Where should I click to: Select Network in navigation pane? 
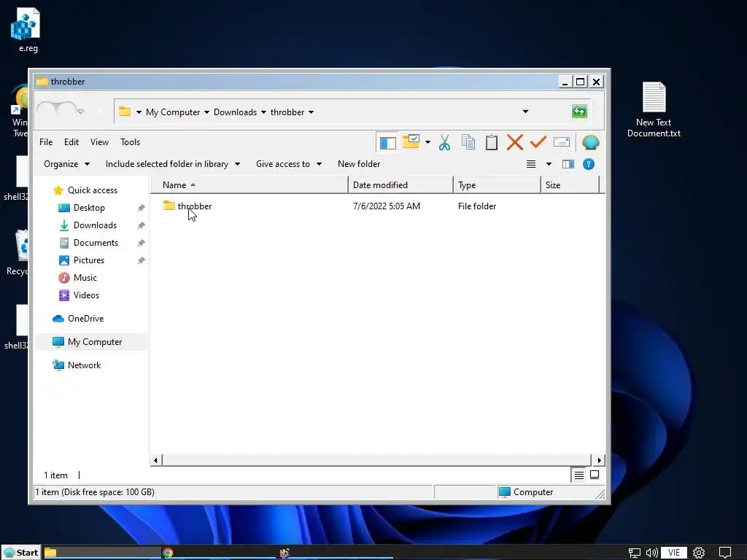85,365
